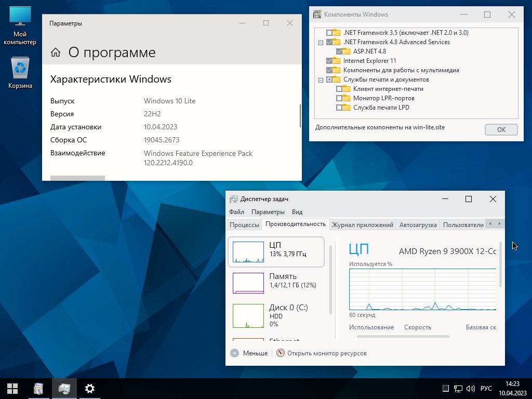Open File Explorer from the taskbar
Image resolution: width=532 pixels, height=399 pixels.
point(38,388)
